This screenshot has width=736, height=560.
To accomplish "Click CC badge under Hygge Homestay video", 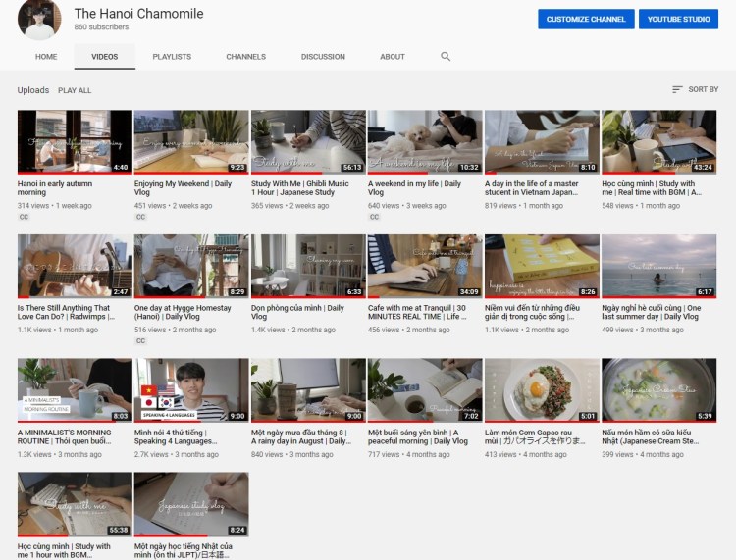I will [140, 341].
